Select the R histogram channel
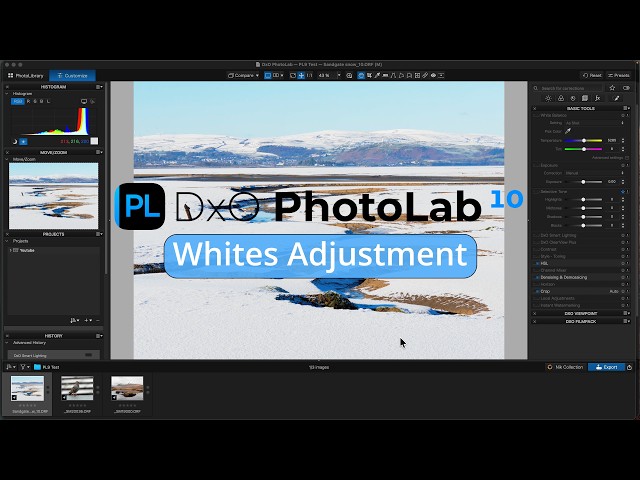Screen dimensions: 640x480 [x=28, y=101]
